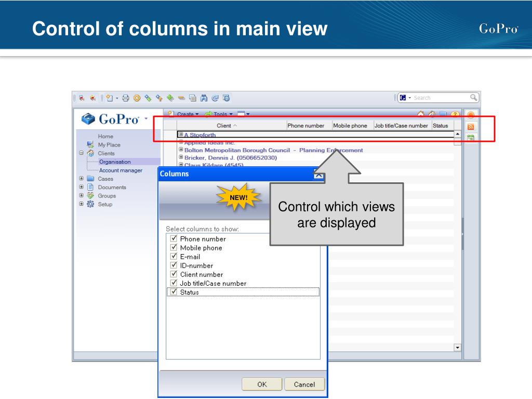
Task: Select My Place in navigation tree
Action: [x=109, y=144]
